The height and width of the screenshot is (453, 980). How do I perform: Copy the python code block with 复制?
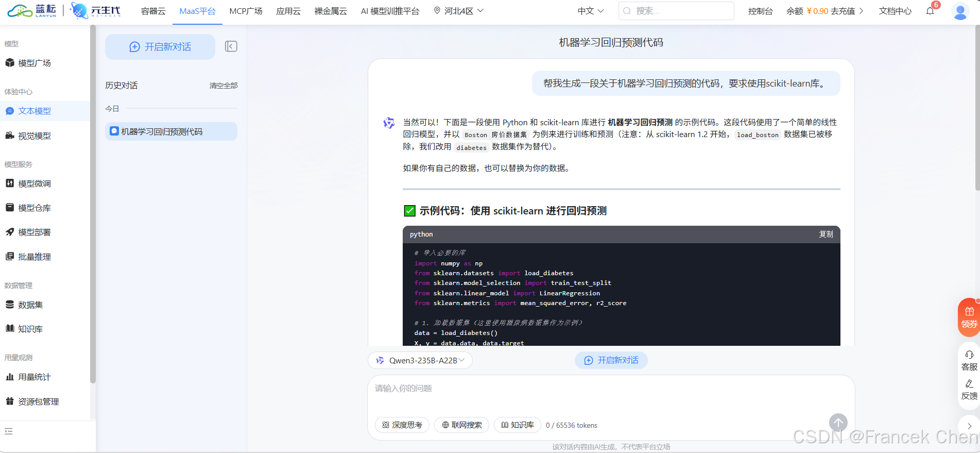pos(826,234)
